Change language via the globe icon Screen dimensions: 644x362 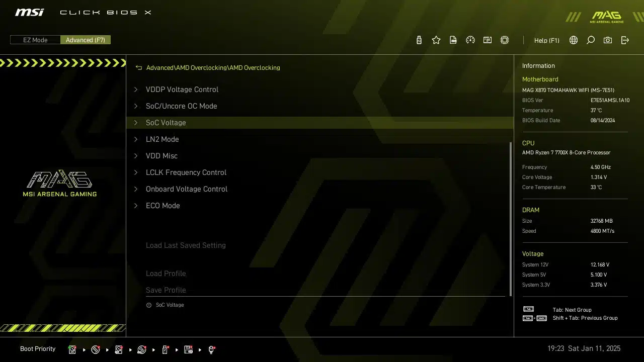tap(574, 40)
